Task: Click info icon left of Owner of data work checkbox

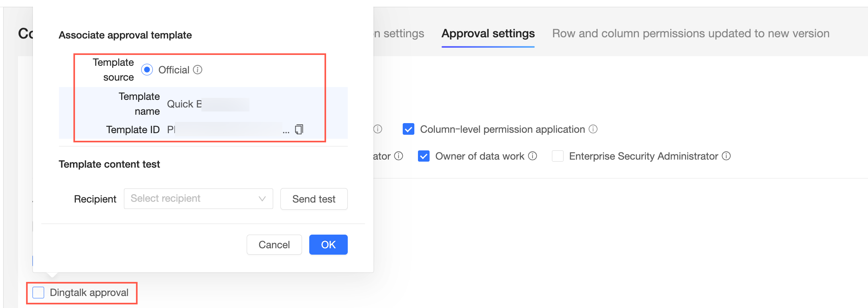Action: (399, 156)
